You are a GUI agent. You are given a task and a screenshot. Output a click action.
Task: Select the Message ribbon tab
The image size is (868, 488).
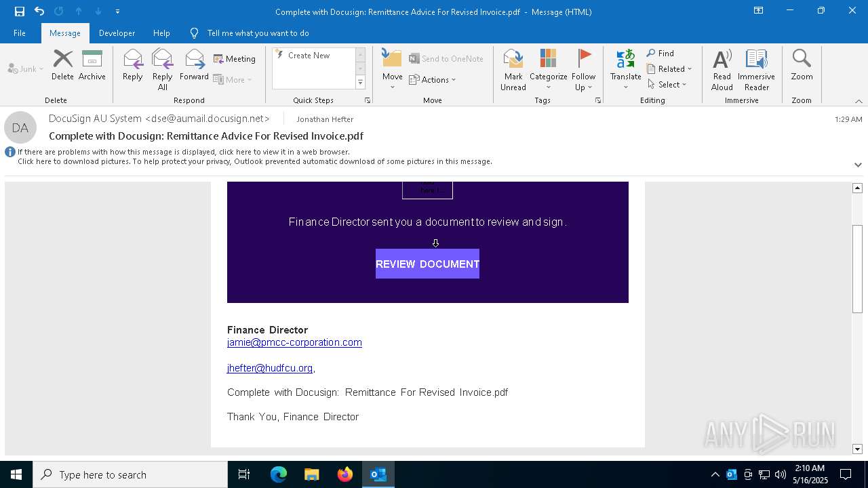click(x=65, y=33)
